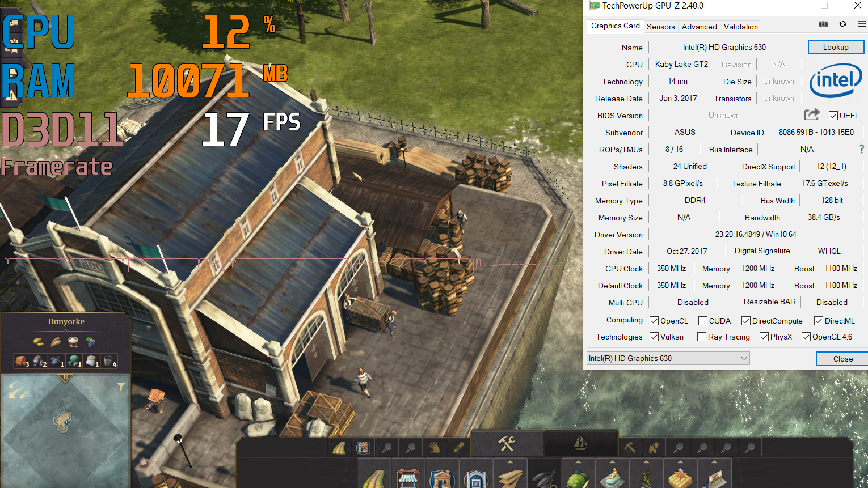
Task: Click the camera screenshot icon in GPU-Z
Action: click(x=823, y=24)
